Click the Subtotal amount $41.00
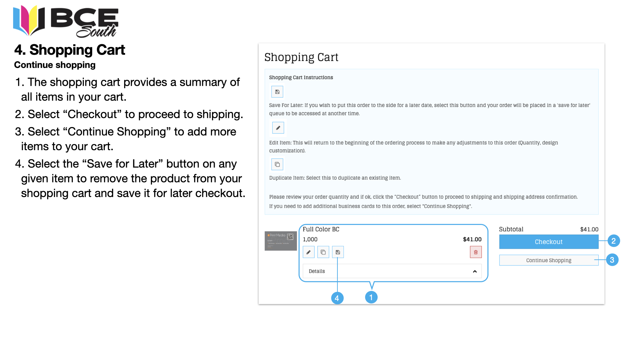644x362 pixels. (x=589, y=229)
